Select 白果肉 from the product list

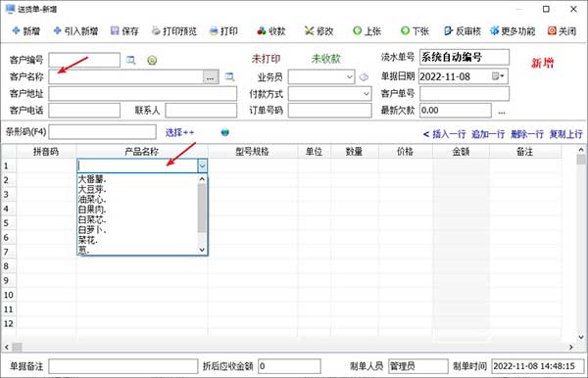point(137,210)
